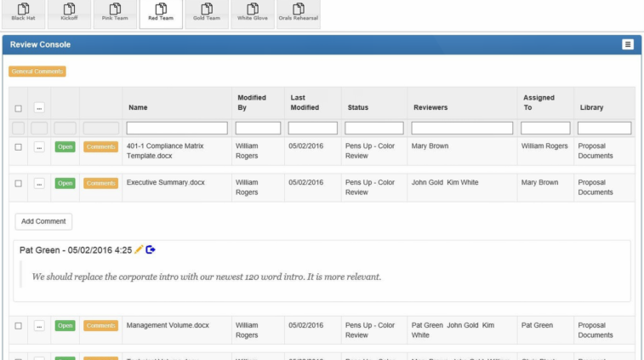This screenshot has height=360, width=644.
Task: Sort by the Name column header
Action: [x=138, y=107]
